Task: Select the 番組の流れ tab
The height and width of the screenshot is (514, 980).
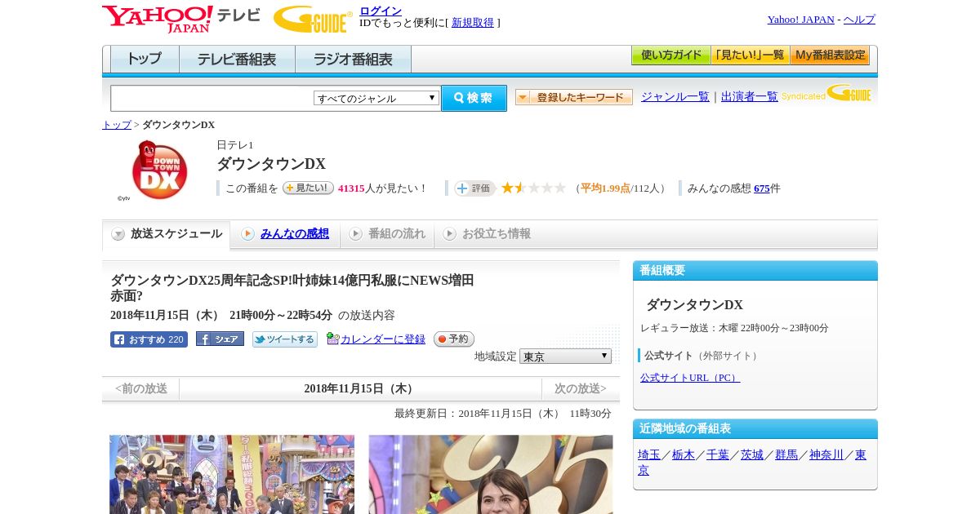Action: tap(387, 234)
